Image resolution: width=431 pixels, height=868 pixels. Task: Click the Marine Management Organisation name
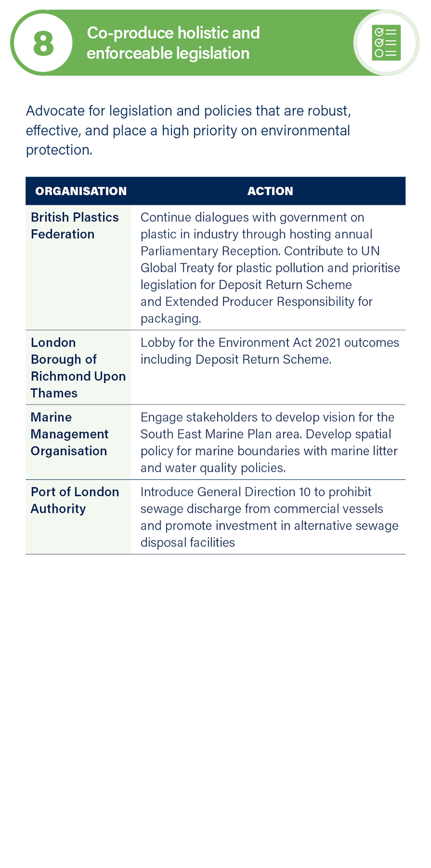[69, 434]
